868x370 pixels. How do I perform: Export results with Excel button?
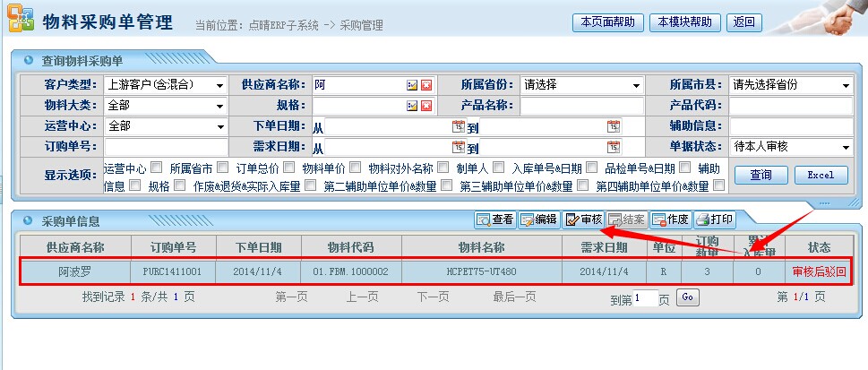pyautogui.click(x=820, y=175)
